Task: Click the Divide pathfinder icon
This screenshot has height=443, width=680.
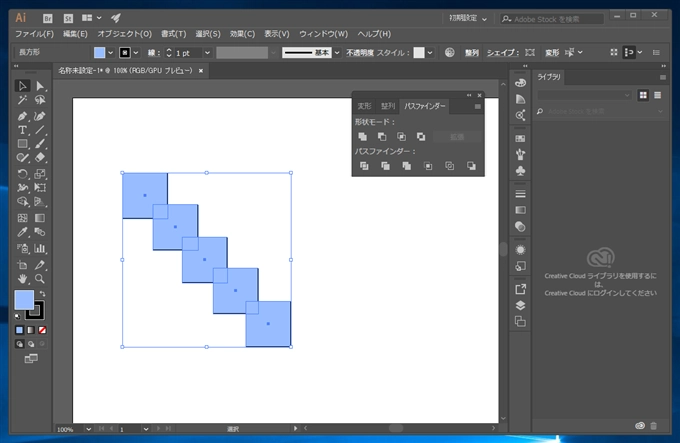Action: pos(364,166)
